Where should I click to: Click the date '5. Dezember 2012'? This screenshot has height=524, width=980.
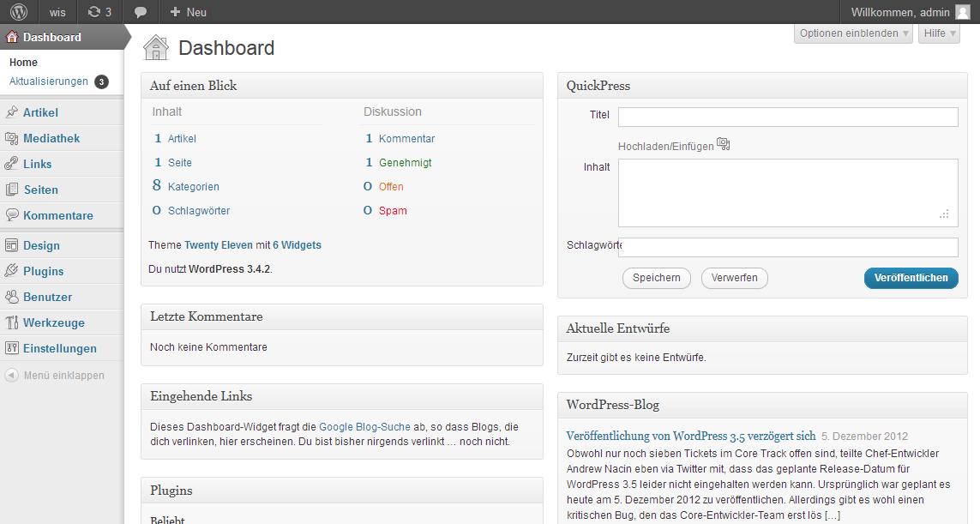(864, 437)
